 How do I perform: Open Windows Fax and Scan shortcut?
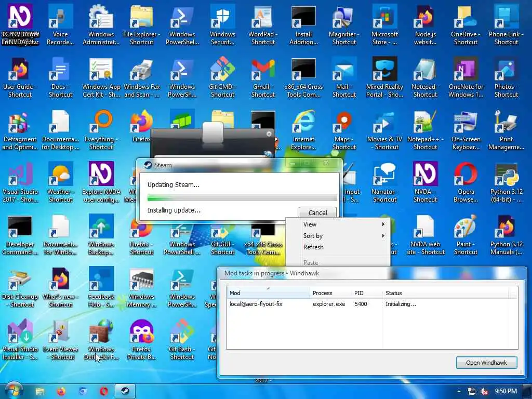point(141,77)
